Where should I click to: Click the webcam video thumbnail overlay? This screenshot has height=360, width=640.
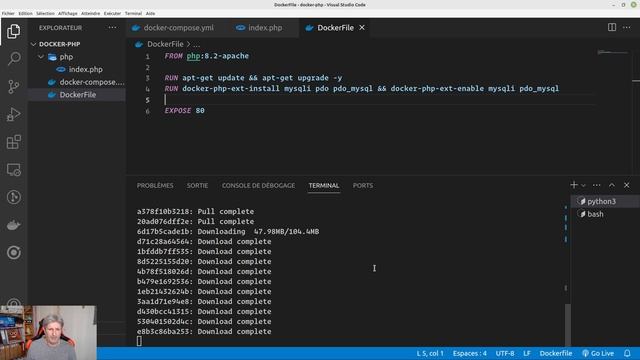48,333
